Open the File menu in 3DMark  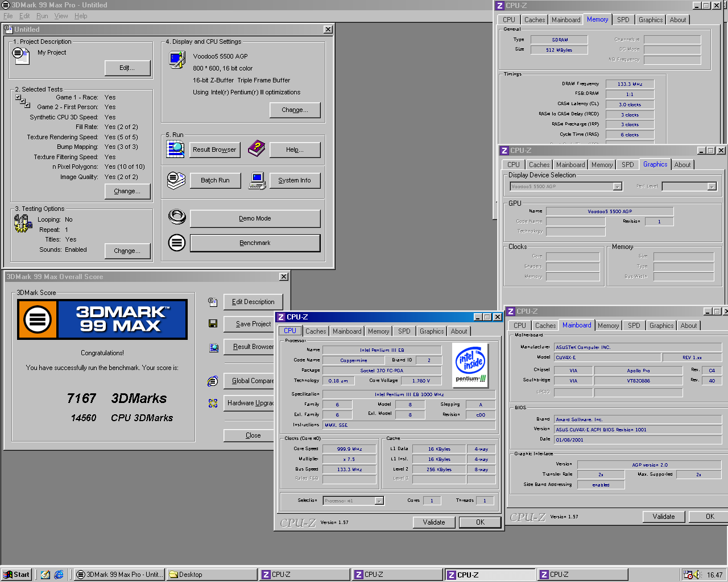tap(8, 16)
